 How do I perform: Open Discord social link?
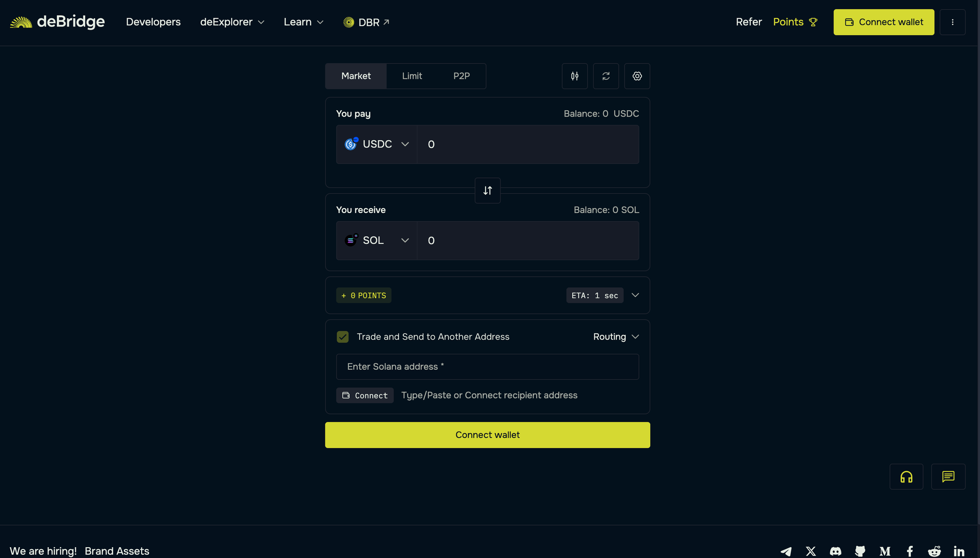835,551
